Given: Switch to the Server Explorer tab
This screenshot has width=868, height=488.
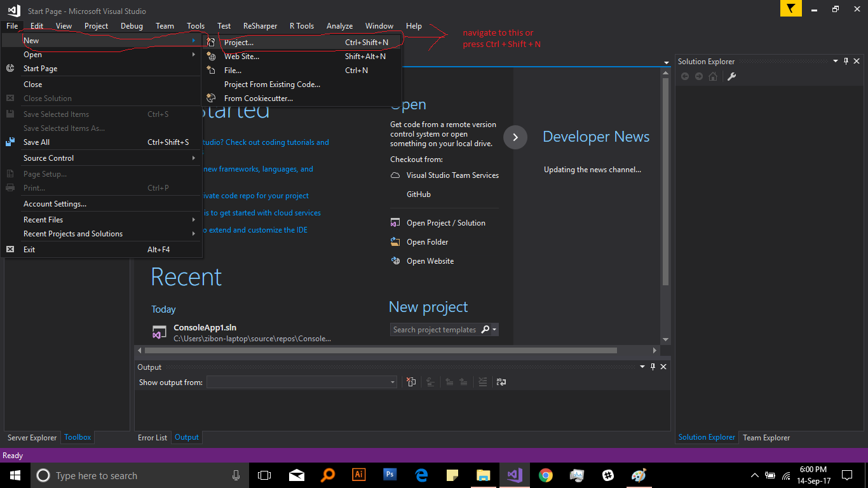Looking at the screenshot, I should coord(32,437).
